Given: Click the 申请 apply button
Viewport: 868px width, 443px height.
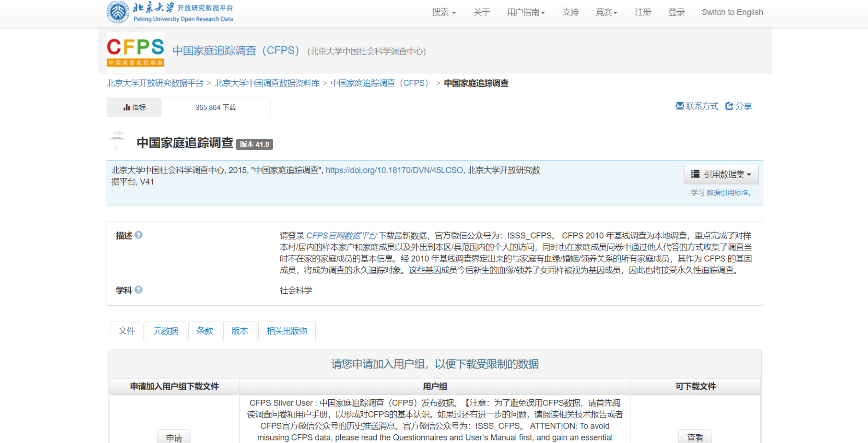Looking at the screenshot, I should pyautogui.click(x=174, y=437).
